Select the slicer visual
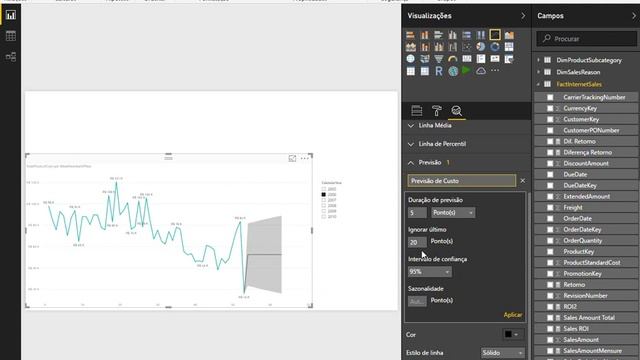 coord(509,59)
